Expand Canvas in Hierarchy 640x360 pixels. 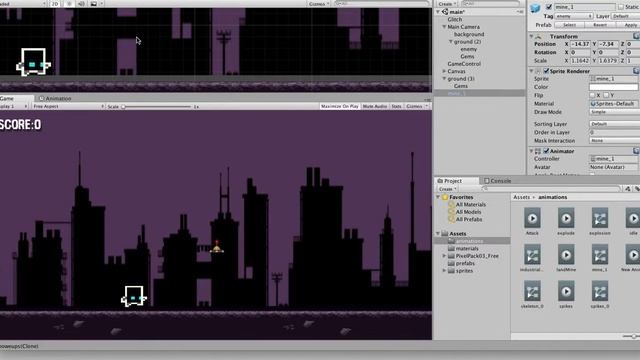point(444,71)
